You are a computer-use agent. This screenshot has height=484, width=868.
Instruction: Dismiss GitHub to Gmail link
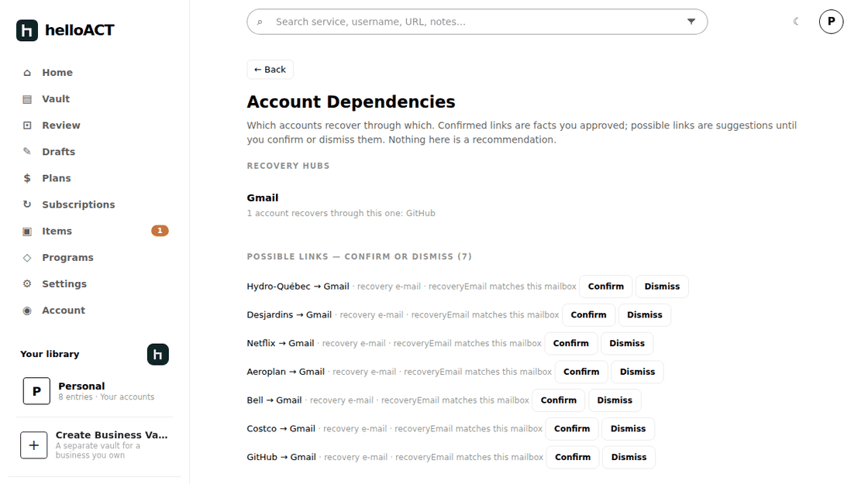point(629,458)
